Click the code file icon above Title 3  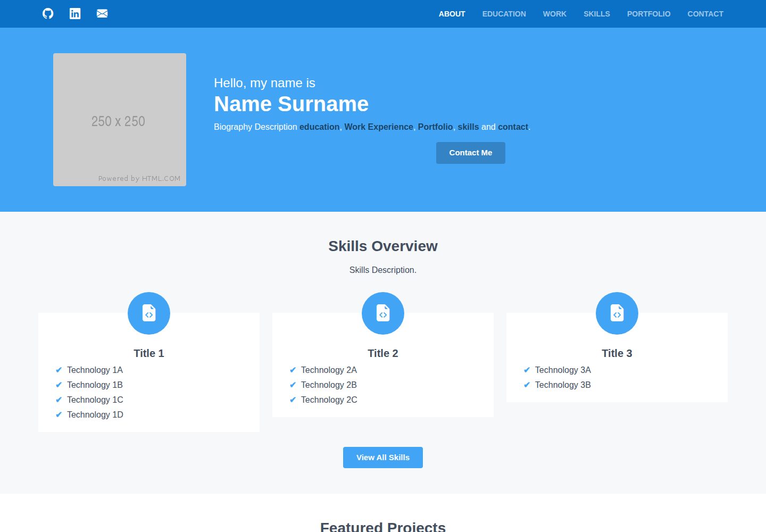click(617, 313)
